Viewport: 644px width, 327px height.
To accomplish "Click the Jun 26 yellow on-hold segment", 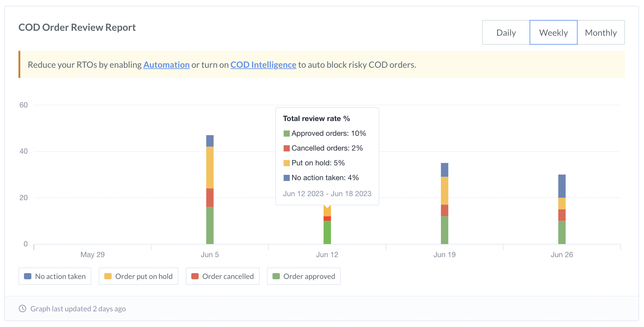I will [562, 204].
